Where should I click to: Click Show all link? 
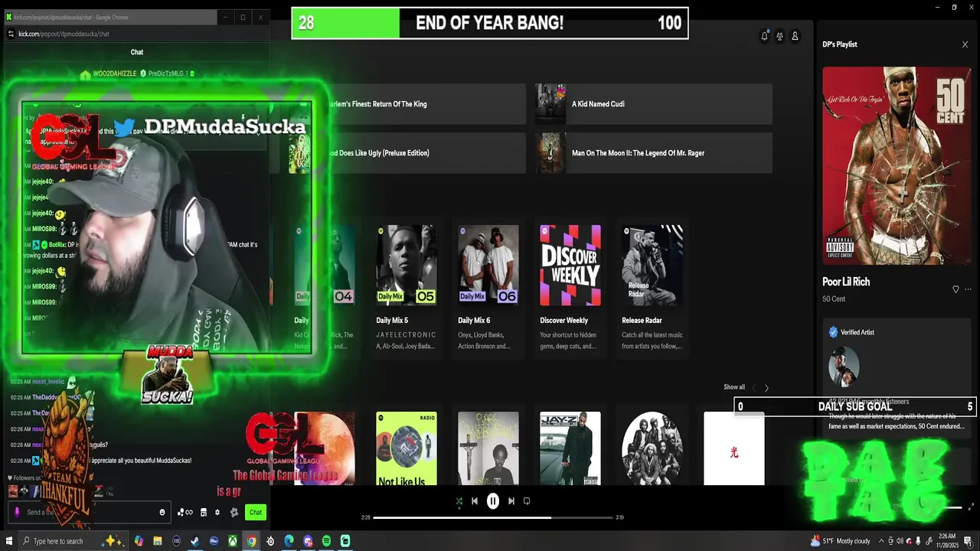point(734,387)
